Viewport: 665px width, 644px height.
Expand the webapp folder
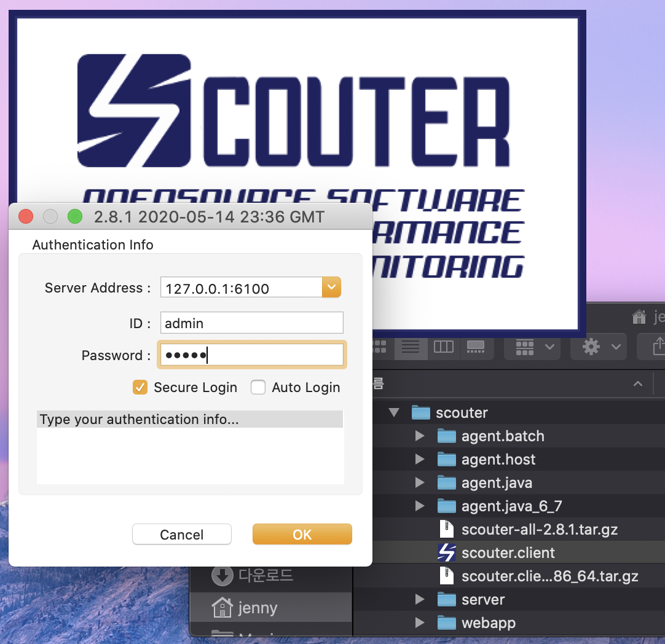click(x=419, y=622)
